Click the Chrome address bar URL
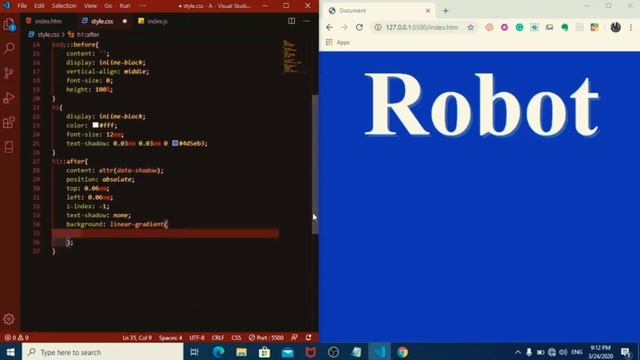The width and height of the screenshot is (640, 360). tap(422, 27)
